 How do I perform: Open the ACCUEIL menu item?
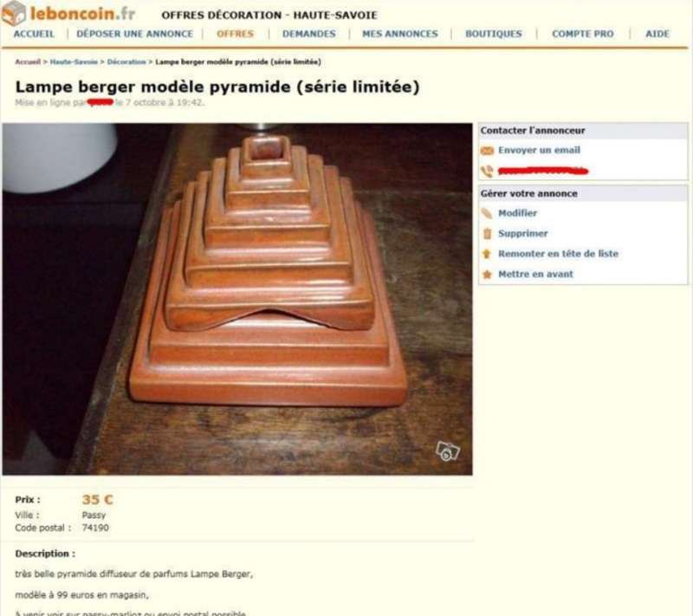(34, 34)
